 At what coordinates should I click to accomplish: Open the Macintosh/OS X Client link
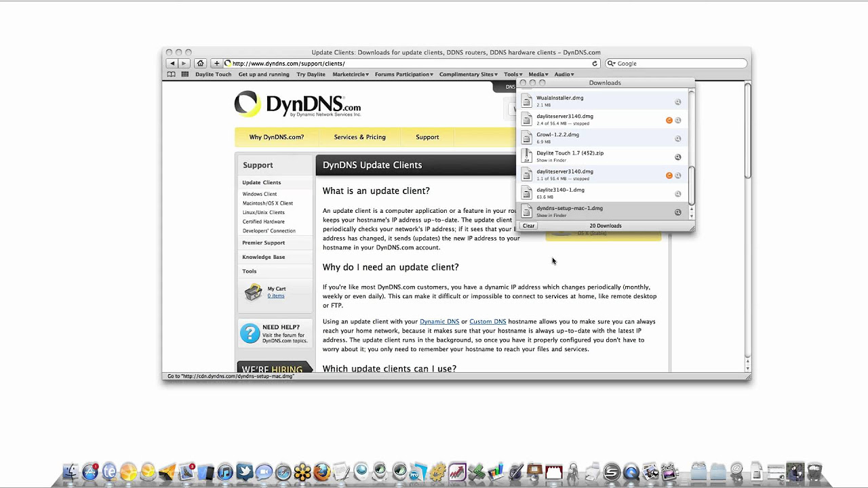click(x=268, y=203)
